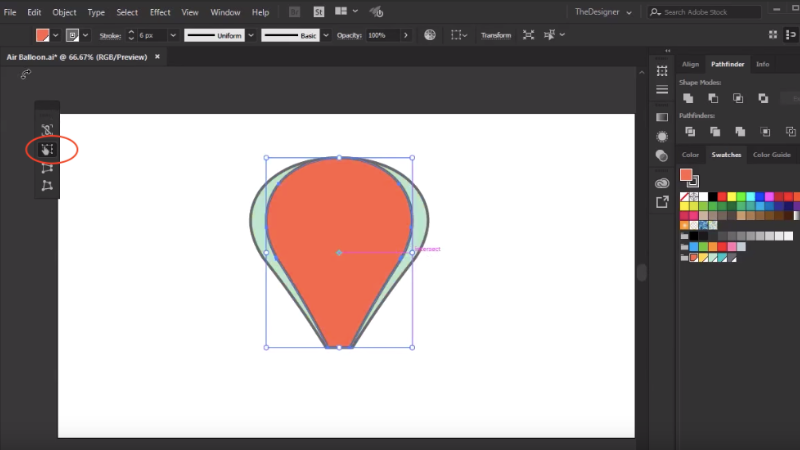Screen dimensions: 800x450
Task: Click the Unite shape mode in Pathfinder
Action: pyautogui.click(x=688, y=98)
